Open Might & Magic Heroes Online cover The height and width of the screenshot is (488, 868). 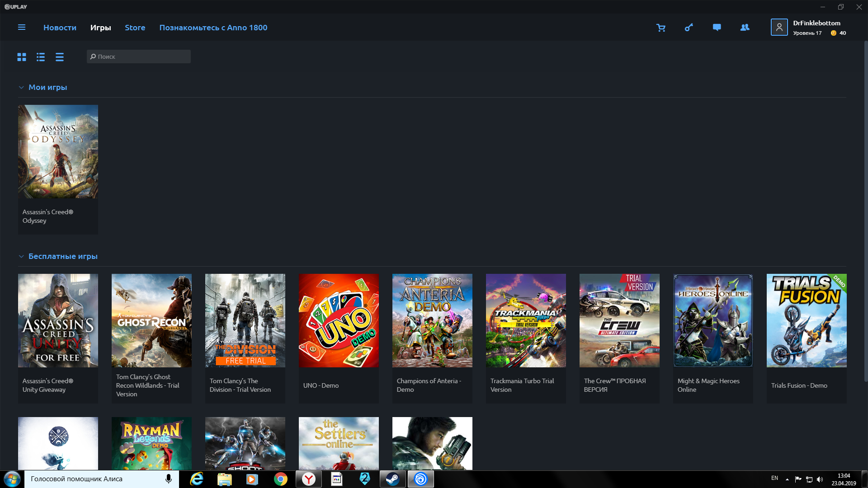coord(713,320)
